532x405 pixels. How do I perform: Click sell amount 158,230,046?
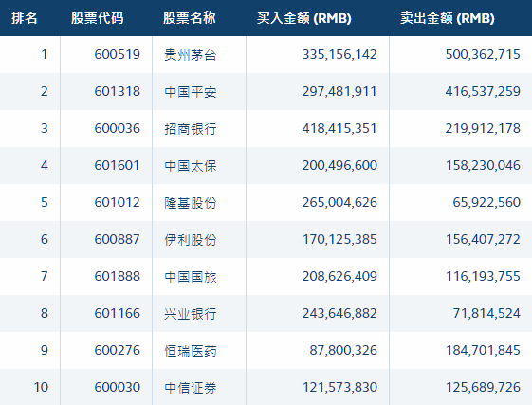point(483,165)
